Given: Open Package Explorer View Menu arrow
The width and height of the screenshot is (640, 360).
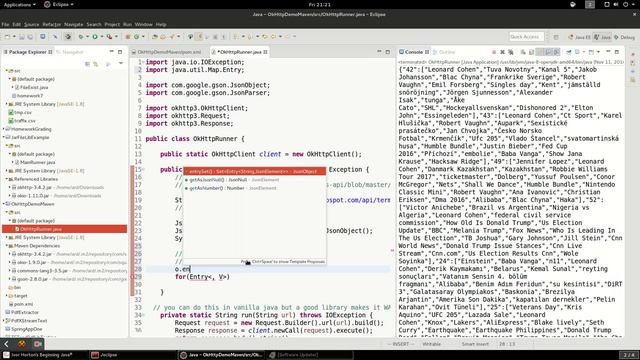Looking at the screenshot, I should click(x=121, y=64).
